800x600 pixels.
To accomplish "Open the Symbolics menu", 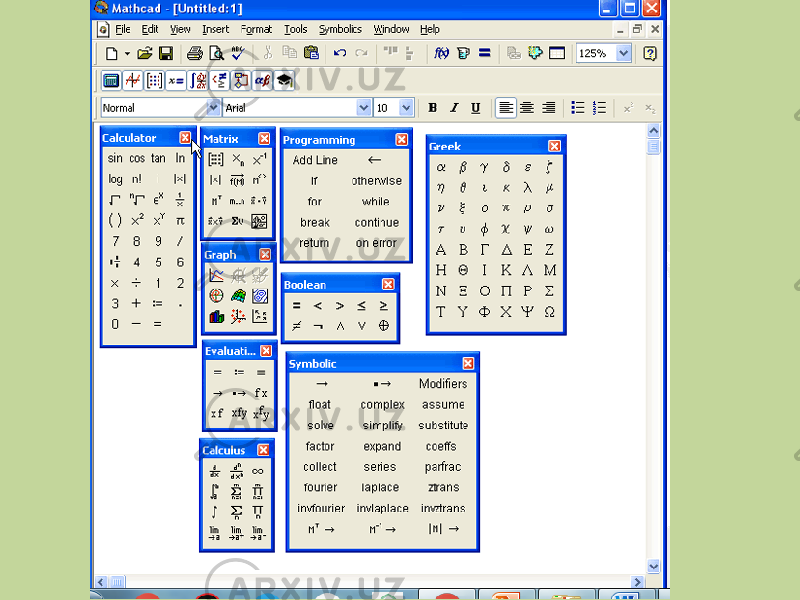I will coord(340,30).
